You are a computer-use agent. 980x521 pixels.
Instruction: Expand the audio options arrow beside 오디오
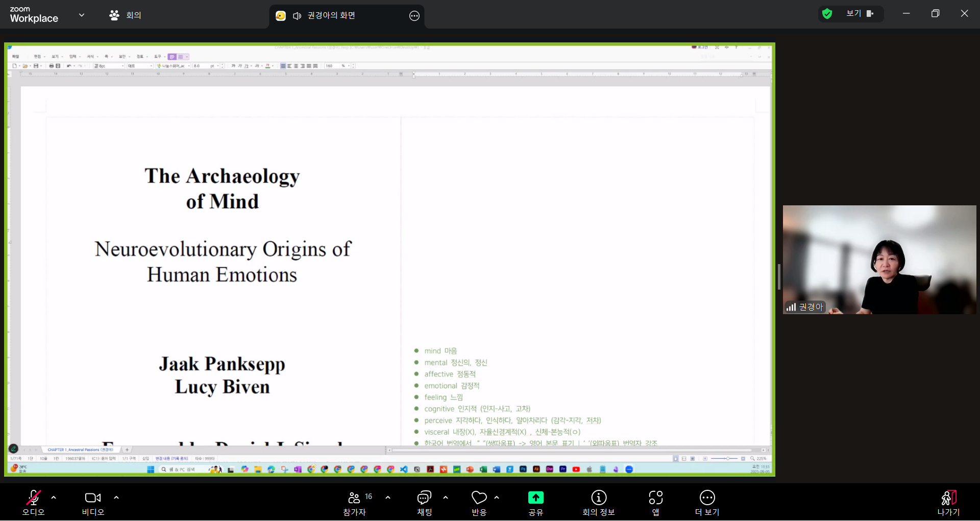[x=54, y=498]
